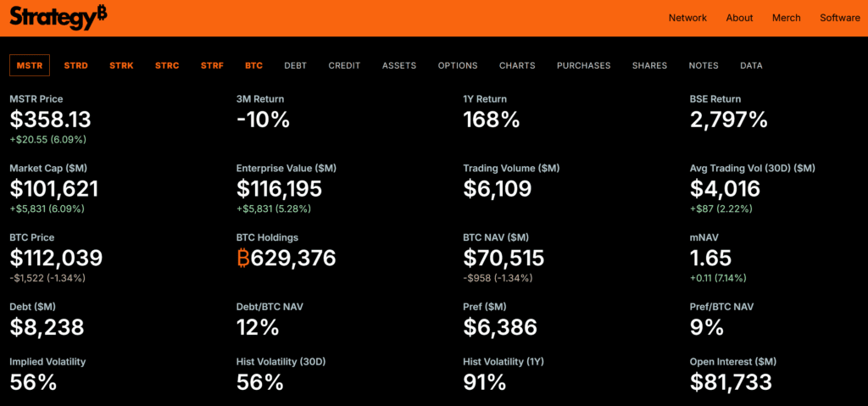
Task: Select the MSTR tab
Action: coord(30,65)
